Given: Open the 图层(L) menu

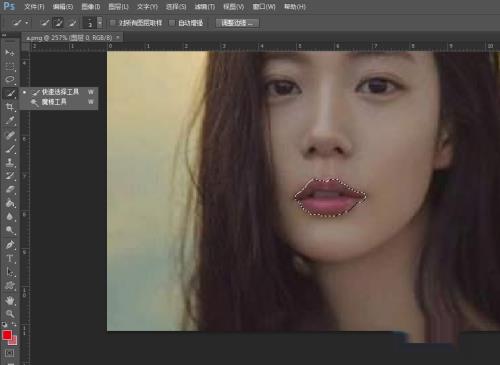Looking at the screenshot, I should click(x=118, y=7).
